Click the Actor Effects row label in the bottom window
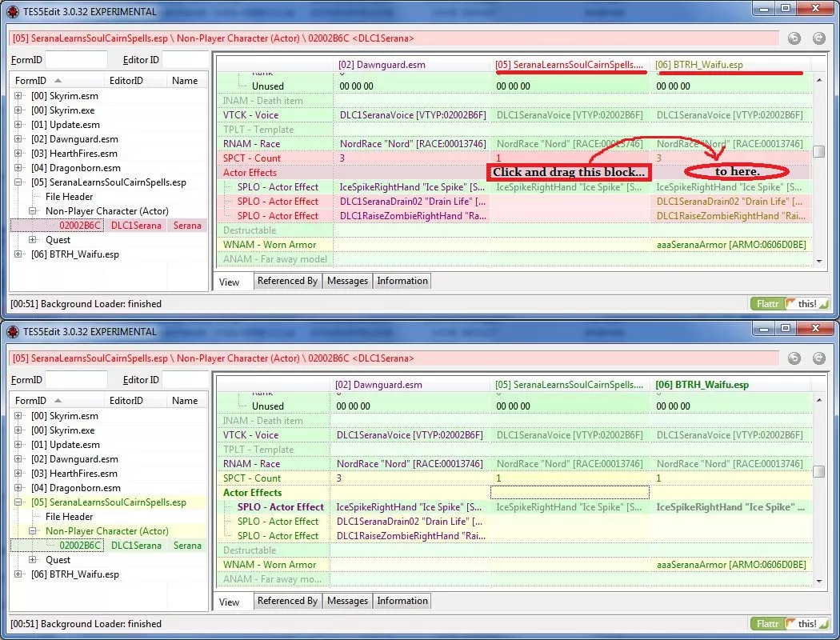840x640 pixels. click(252, 493)
